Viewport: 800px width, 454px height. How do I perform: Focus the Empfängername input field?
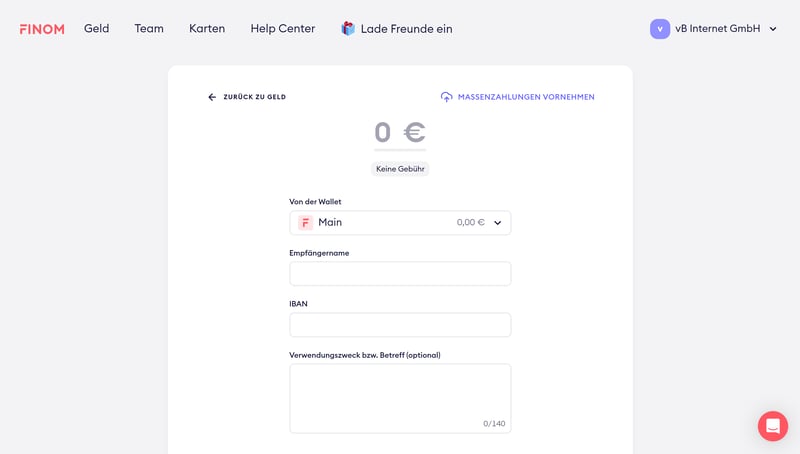(x=400, y=274)
